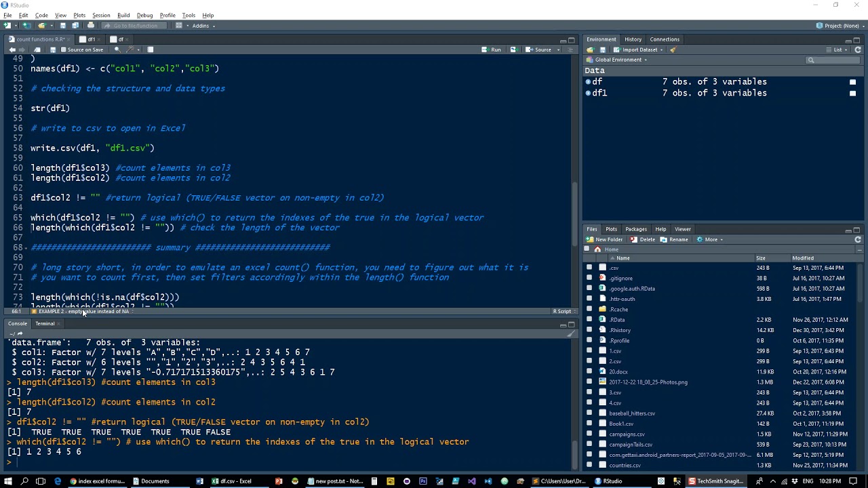Click the save all documents icon

(x=75, y=26)
